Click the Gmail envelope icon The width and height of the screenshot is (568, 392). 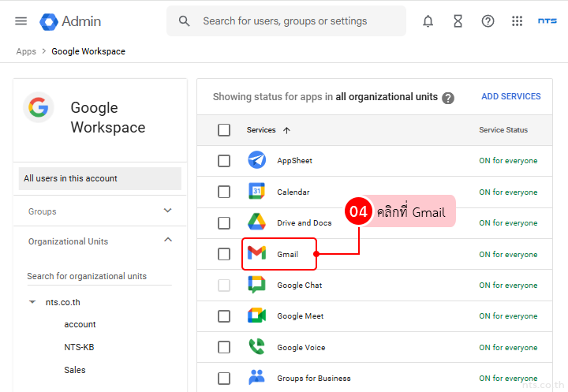(257, 253)
